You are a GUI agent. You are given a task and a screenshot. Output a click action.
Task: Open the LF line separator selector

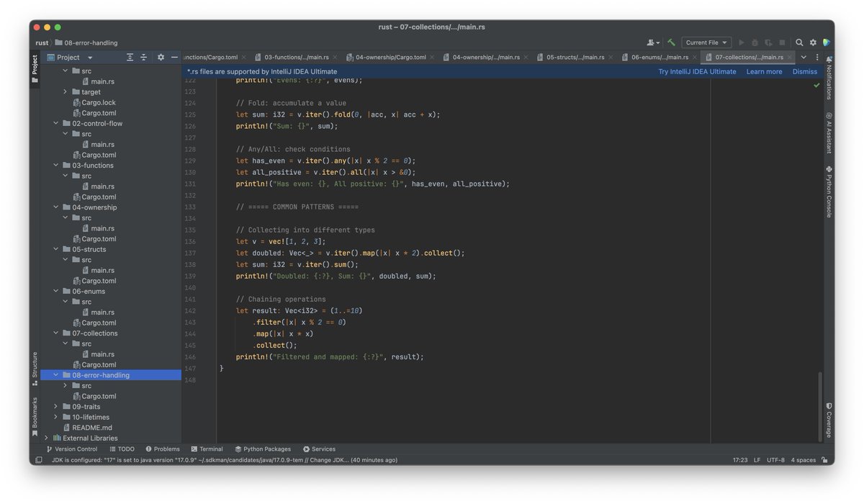click(757, 460)
